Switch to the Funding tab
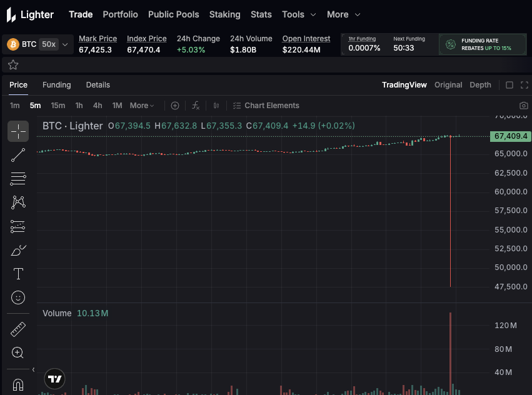Viewport: 532px width, 395px height. 57,85
